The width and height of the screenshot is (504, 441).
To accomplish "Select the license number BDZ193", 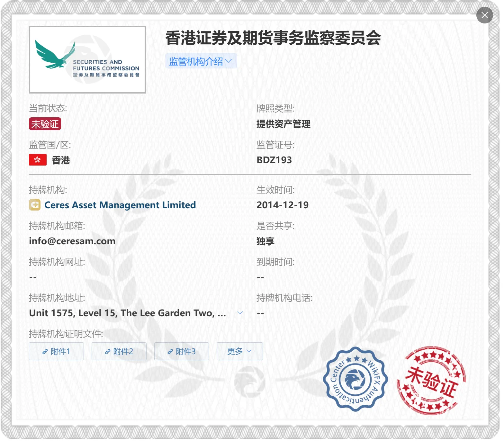I will [274, 160].
